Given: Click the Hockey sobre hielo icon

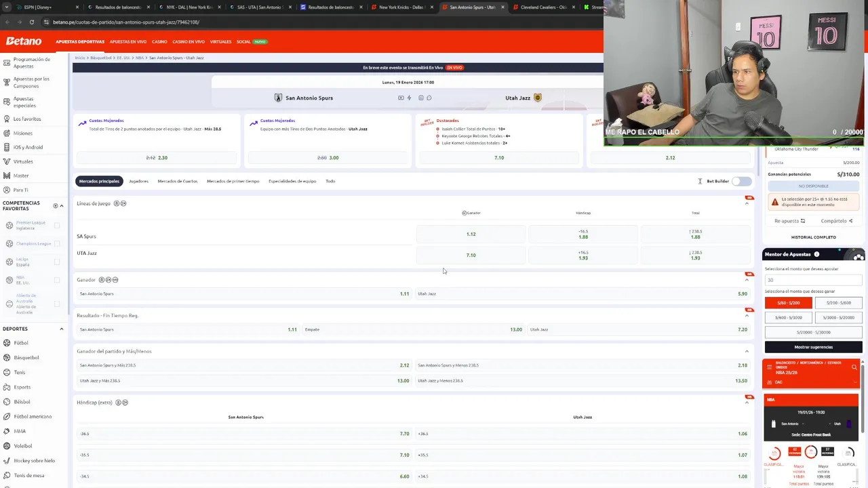Looking at the screenshot, I should tap(6, 460).
